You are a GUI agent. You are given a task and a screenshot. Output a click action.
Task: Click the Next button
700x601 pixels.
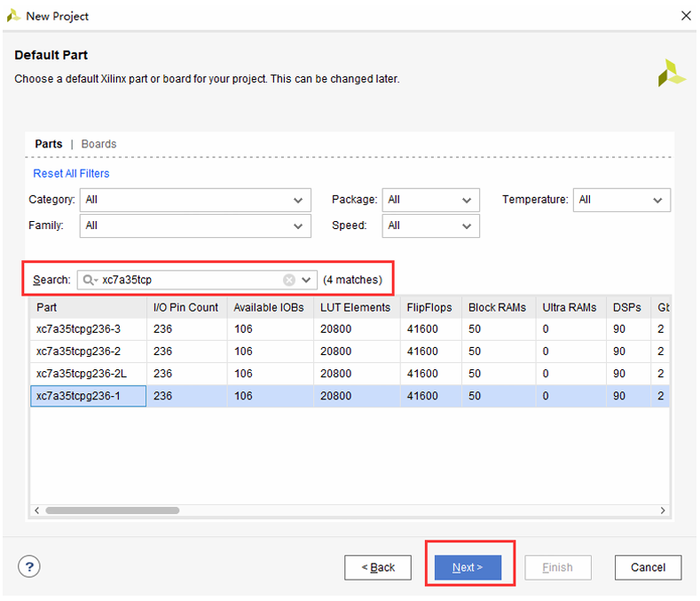tap(468, 567)
